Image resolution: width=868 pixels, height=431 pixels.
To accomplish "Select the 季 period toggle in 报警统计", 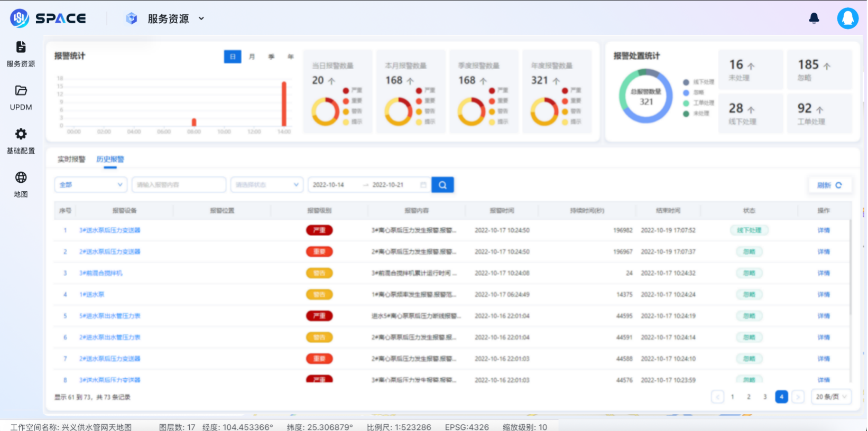I will tap(271, 57).
